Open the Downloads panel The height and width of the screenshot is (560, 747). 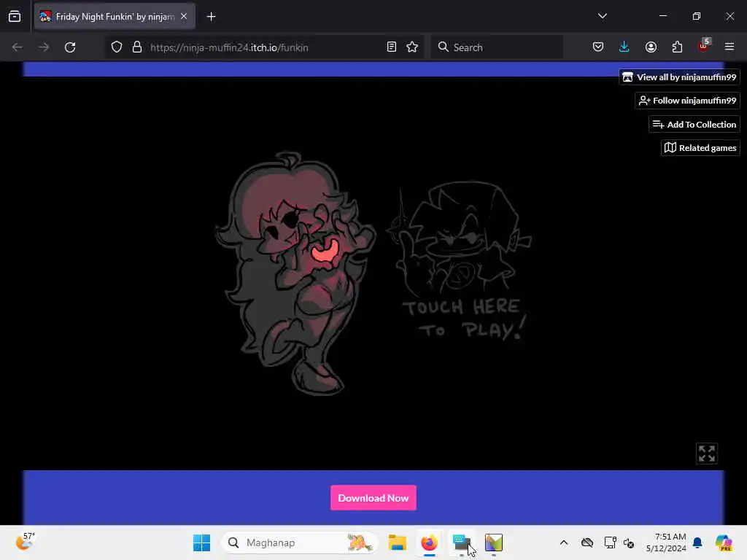coord(624,47)
